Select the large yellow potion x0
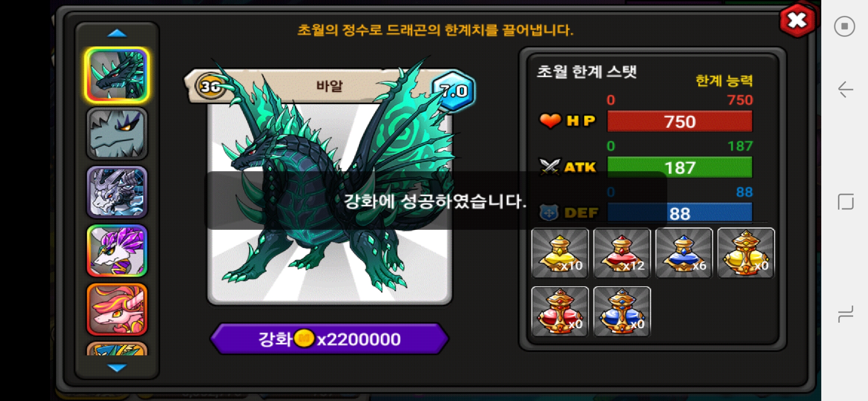Viewport: 868px width, 401px height. click(x=746, y=253)
